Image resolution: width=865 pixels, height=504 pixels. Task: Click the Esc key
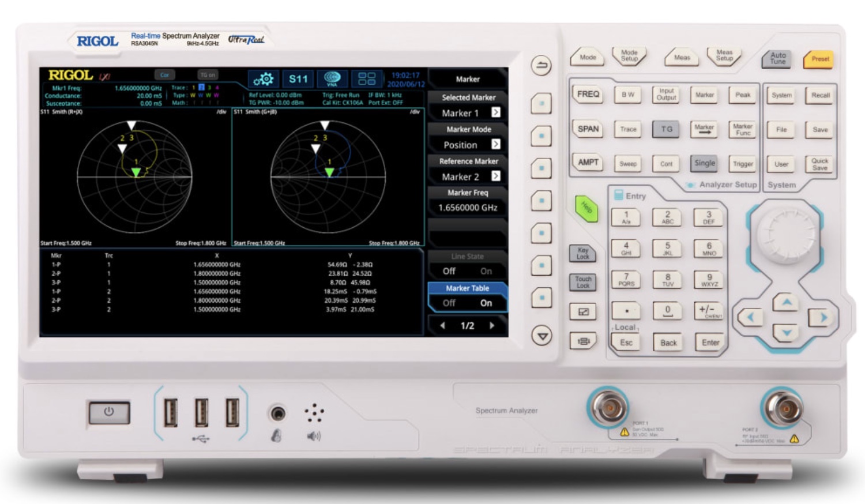point(626,343)
